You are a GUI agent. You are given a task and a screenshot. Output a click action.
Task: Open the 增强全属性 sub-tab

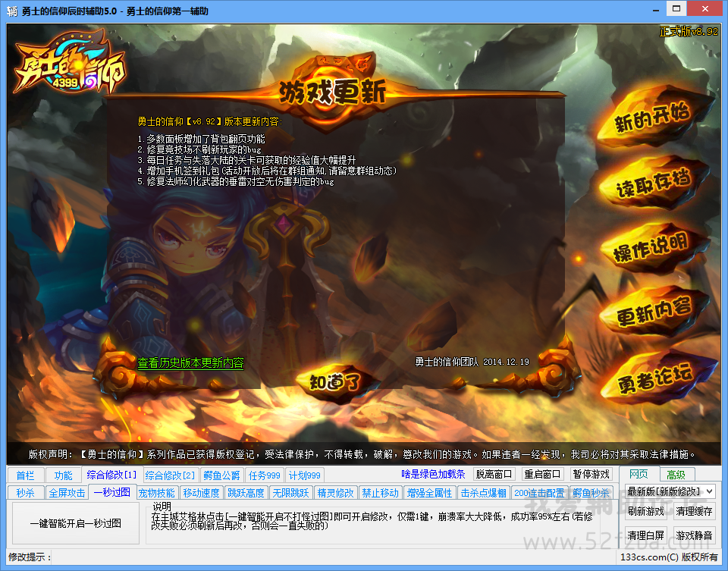(x=429, y=493)
